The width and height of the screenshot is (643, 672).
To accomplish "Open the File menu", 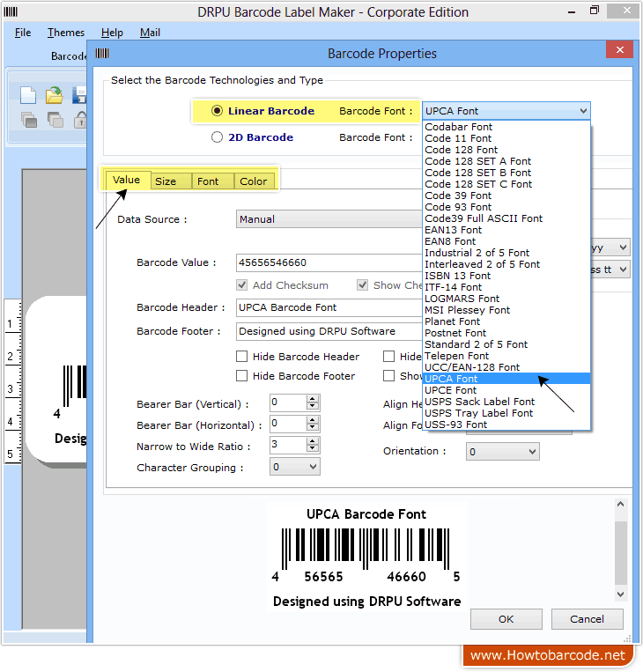I will (23, 33).
